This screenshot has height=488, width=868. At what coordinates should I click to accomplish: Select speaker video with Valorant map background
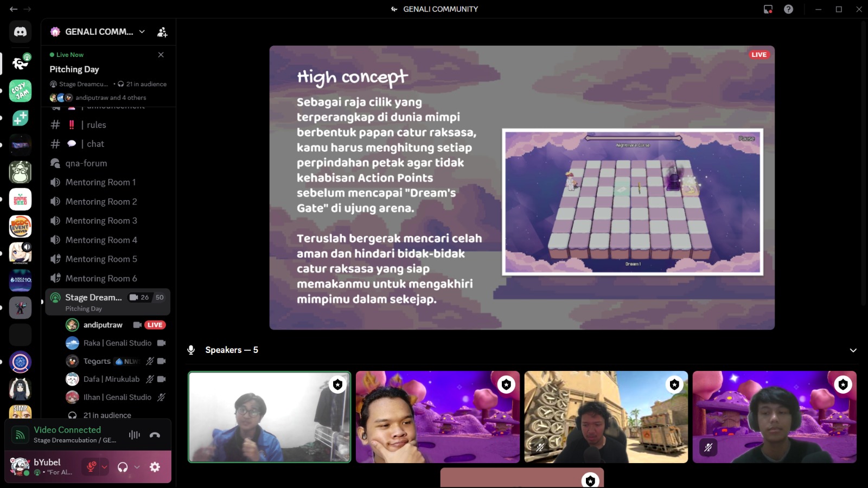[x=606, y=417]
